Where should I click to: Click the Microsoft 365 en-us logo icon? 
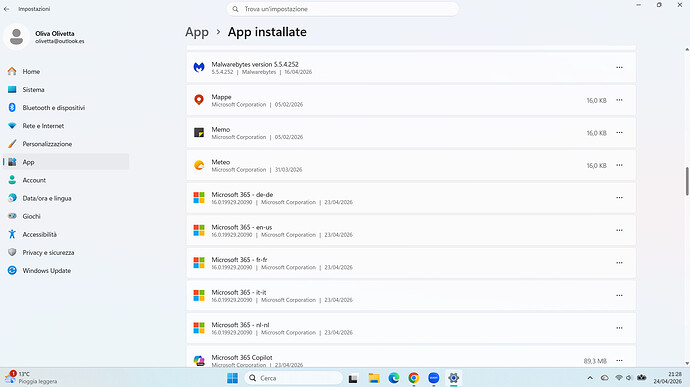tap(199, 230)
